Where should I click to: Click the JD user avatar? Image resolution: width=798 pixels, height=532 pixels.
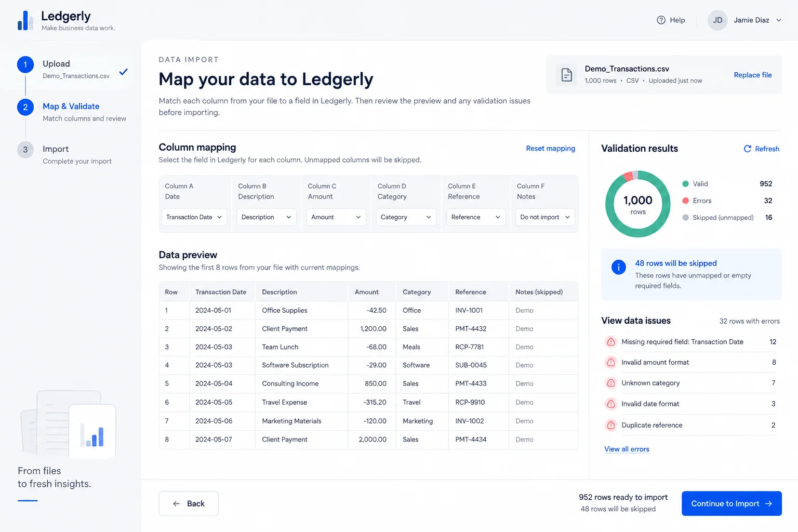(x=717, y=20)
